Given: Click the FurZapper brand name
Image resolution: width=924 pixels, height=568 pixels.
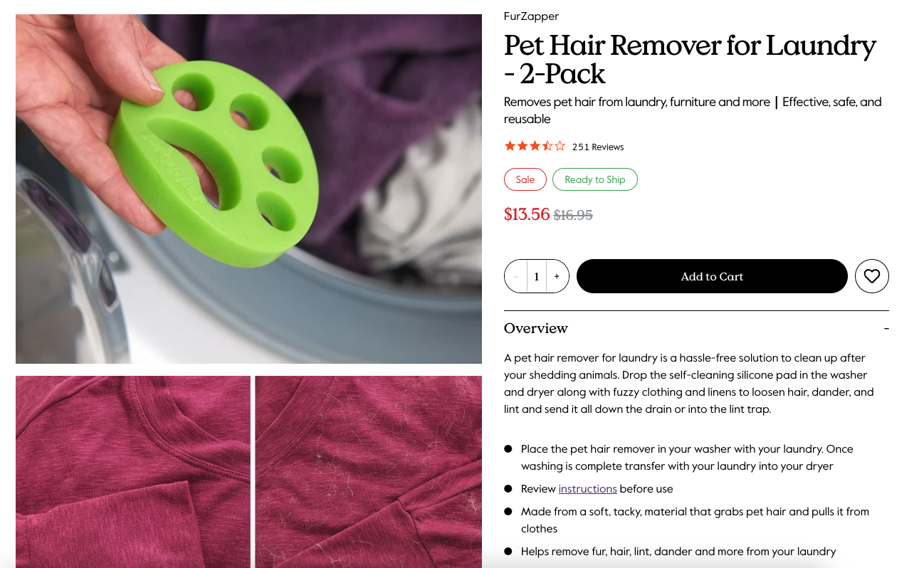Looking at the screenshot, I should [x=531, y=16].
